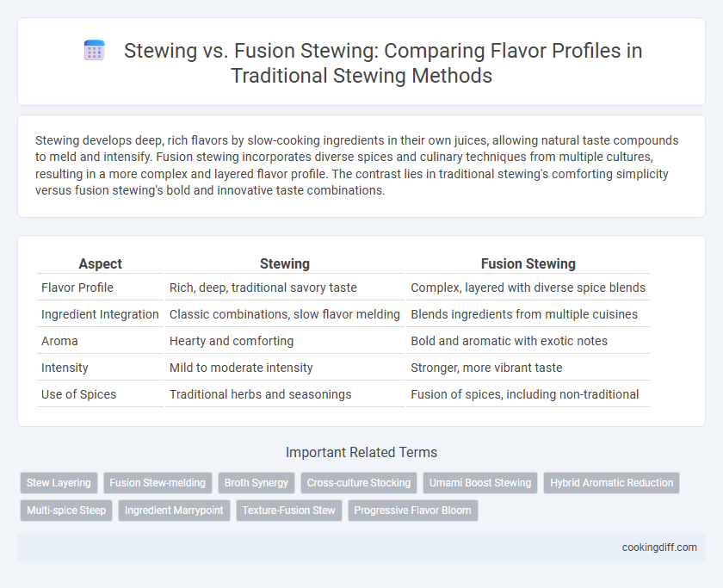The image size is (723, 588).
Task: Select the Progressive Flavor Bloom tag
Action: [x=412, y=511]
